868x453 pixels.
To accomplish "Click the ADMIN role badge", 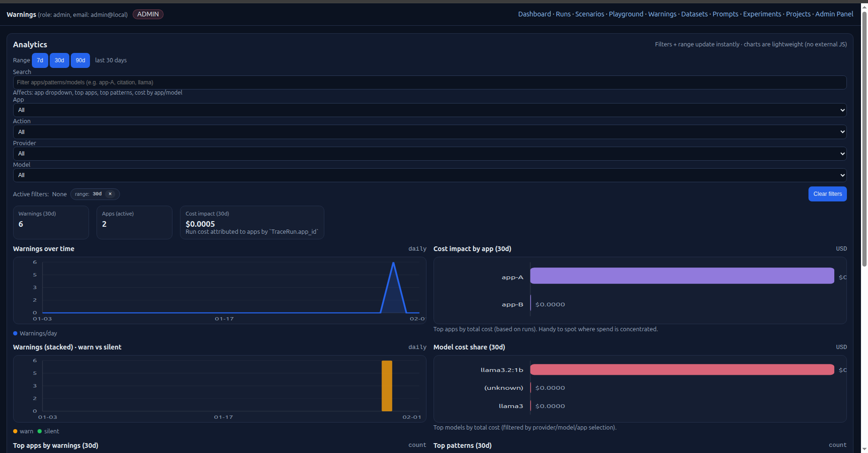I will 148,14.
